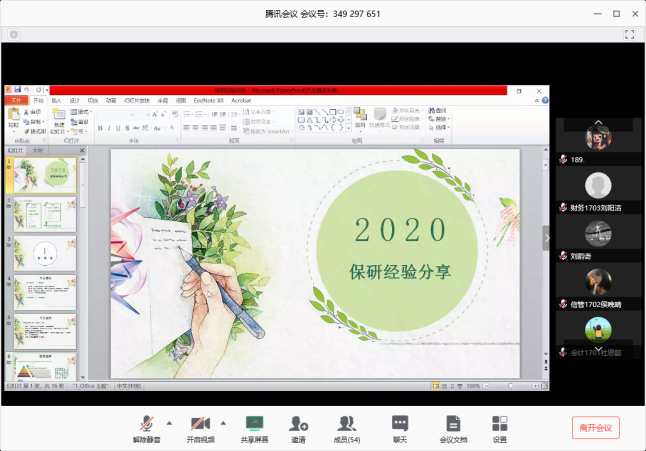Open the 共享屏幕 screen share icon
This screenshot has height=451, width=646.
[254, 424]
